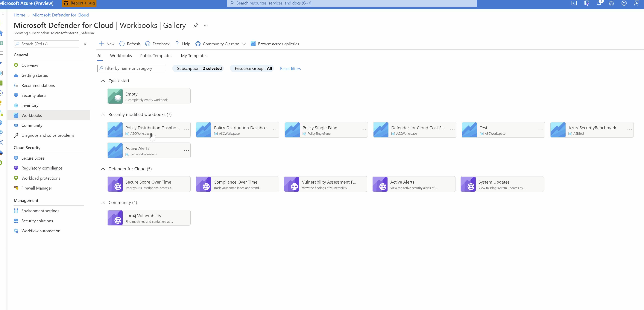Open notifications bell icon
This screenshot has height=310, width=644.
pos(599,3)
